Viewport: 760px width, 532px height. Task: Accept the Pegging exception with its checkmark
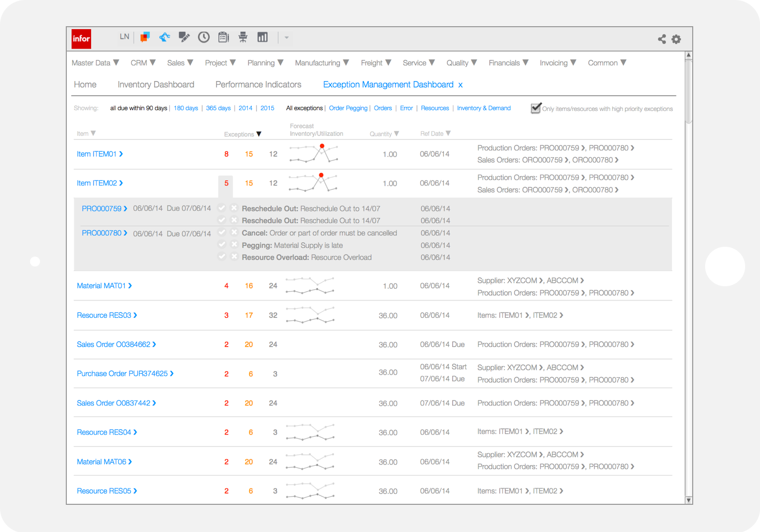222,245
